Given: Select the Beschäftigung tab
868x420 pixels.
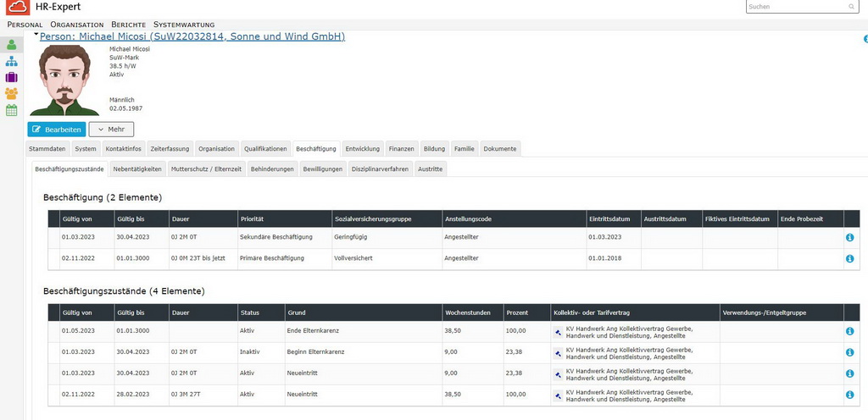Looking at the screenshot, I should pos(316,149).
